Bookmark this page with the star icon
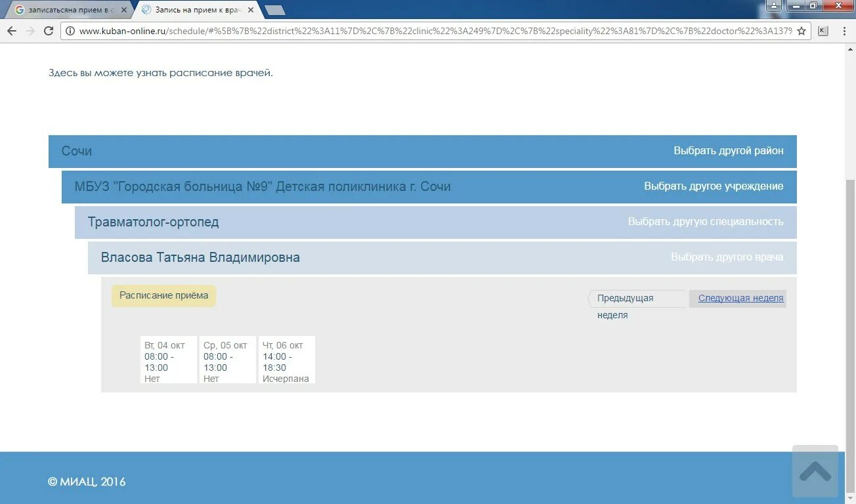The image size is (856, 504). (x=802, y=31)
